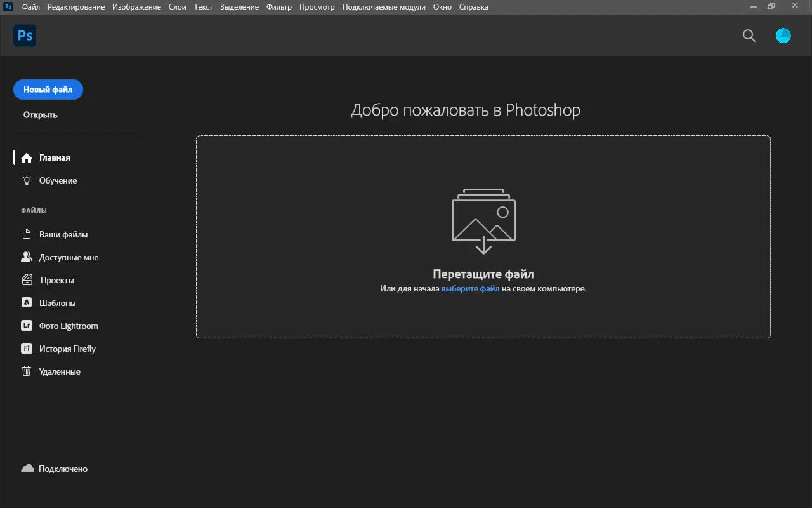Click the cloud icon next to Подключено
The image size is (812, 508).
tap(27, 469)
